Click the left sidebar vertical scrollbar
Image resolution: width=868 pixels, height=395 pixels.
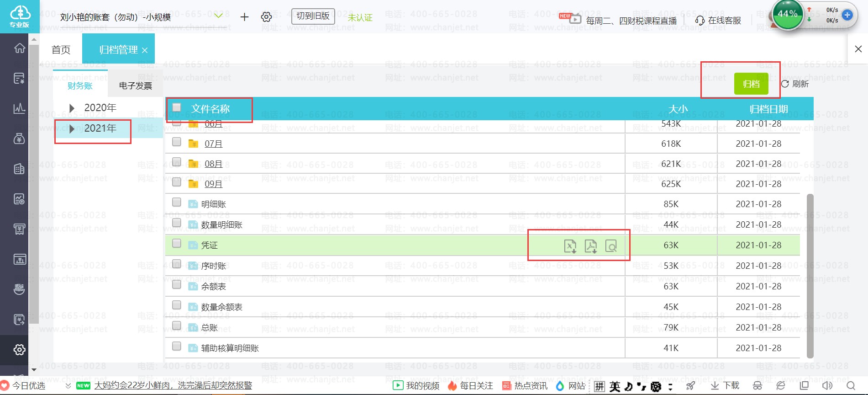[x=34, y=184]
